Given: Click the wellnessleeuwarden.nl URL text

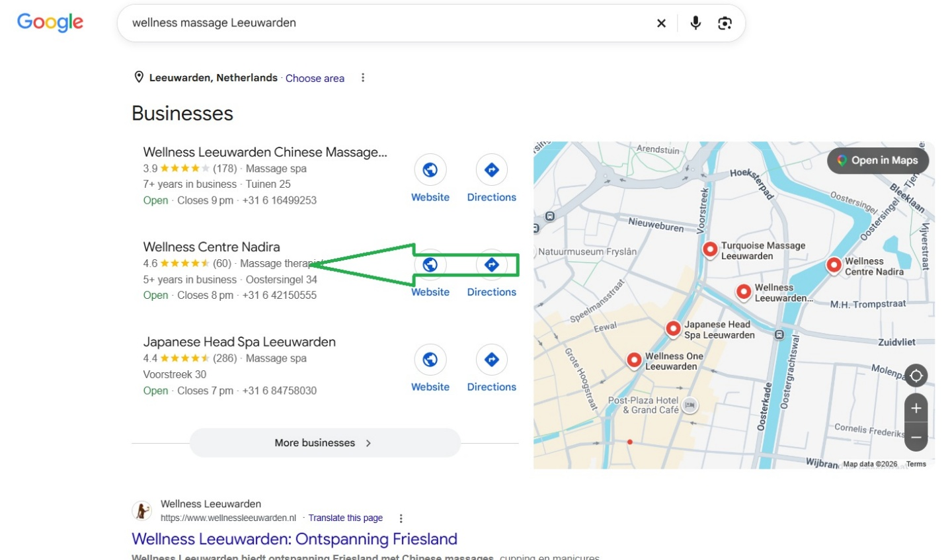Looking at the screenshot, I should [228, 518].
